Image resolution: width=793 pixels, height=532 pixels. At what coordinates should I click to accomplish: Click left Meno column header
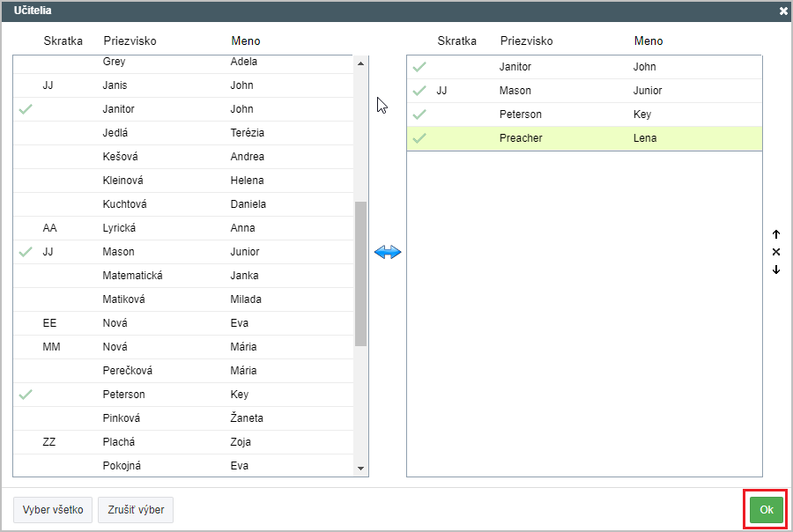tap(246, 41)
